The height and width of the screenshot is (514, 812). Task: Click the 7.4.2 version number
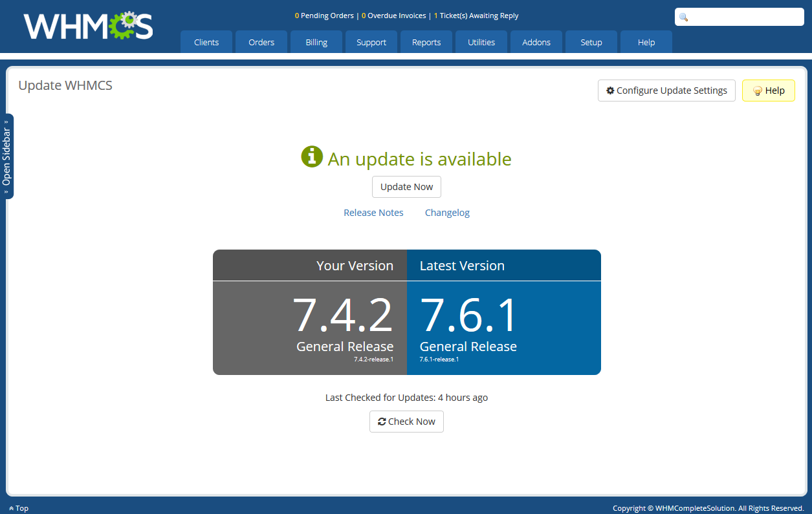click(343, 316)
